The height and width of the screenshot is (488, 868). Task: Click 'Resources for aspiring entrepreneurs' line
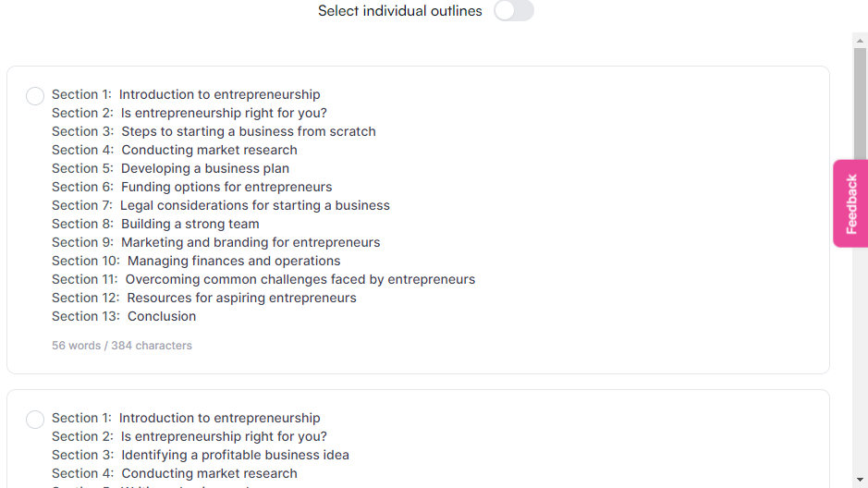coord(240,298)
